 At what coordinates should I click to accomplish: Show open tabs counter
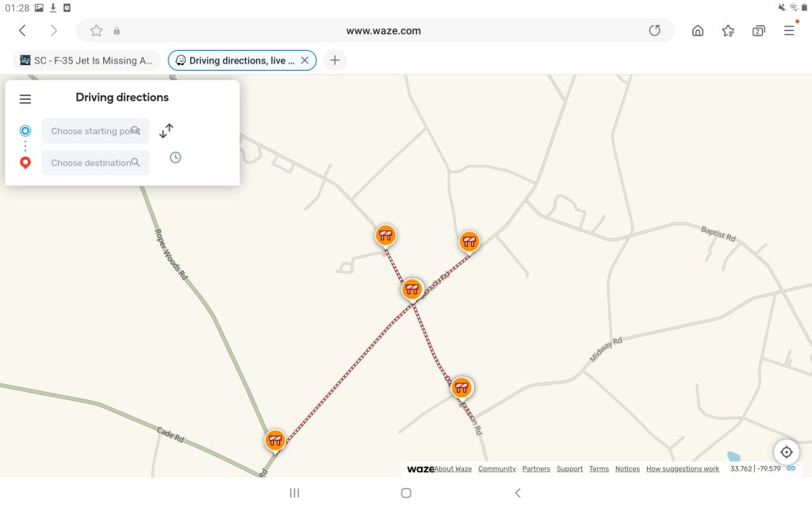coord(758,31)
